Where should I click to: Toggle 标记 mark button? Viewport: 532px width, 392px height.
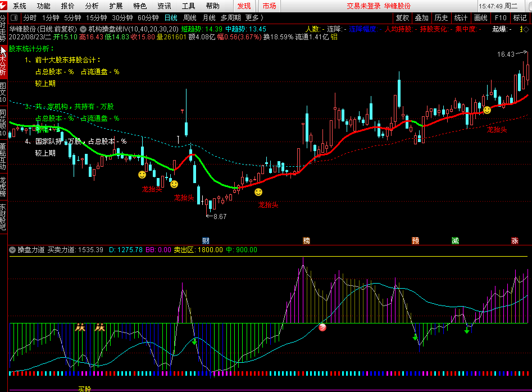(520, 18)
